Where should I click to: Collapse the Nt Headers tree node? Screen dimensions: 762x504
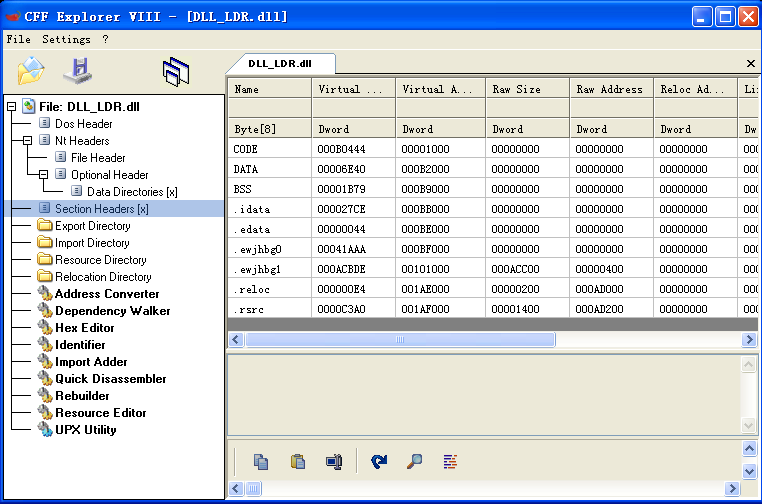[x=28, y=140]
